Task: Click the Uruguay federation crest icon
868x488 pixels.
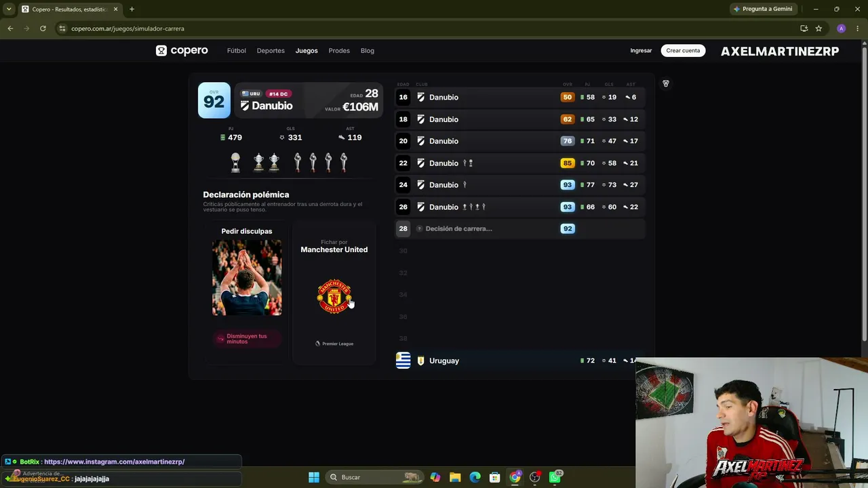Action: pyautogui.click(x=420, y=361)
